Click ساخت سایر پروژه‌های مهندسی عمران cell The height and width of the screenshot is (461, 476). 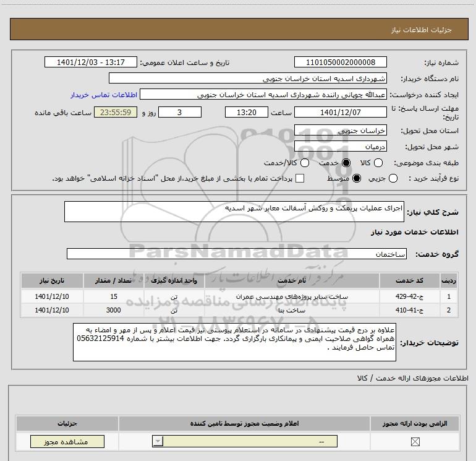coord(292,296)
